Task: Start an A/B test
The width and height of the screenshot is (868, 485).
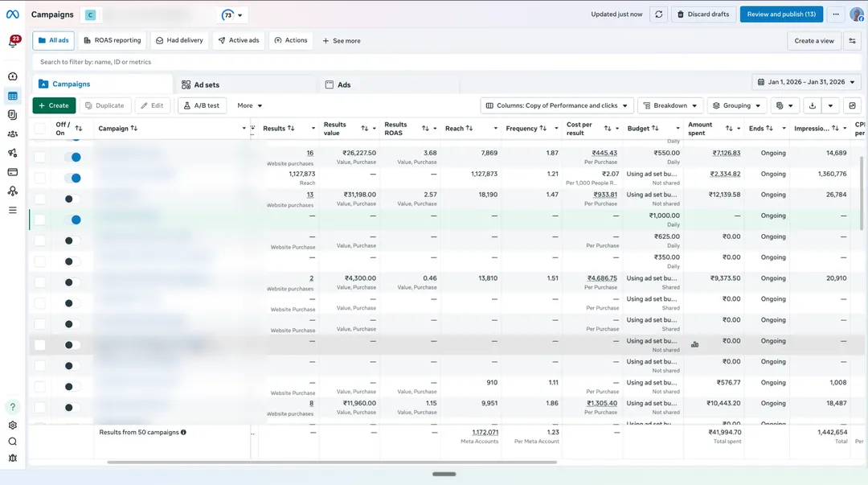Action: pos(202,106)
